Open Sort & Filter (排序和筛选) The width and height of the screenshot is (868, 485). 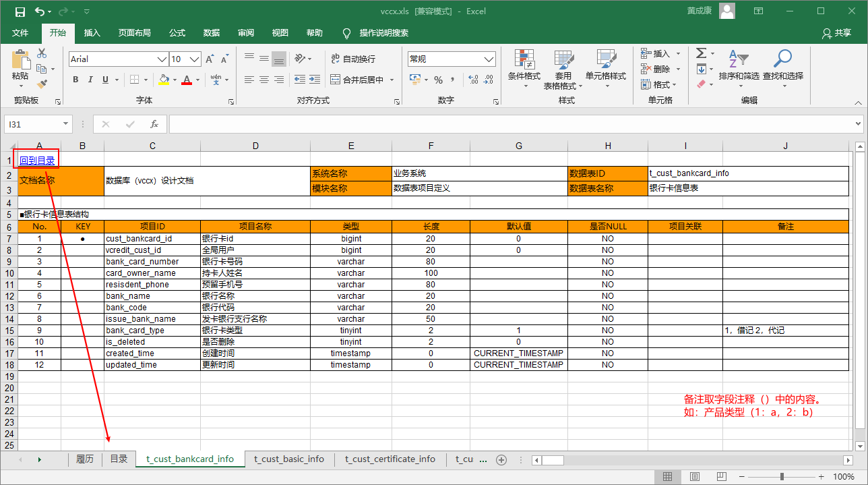(x=739, y=68)
